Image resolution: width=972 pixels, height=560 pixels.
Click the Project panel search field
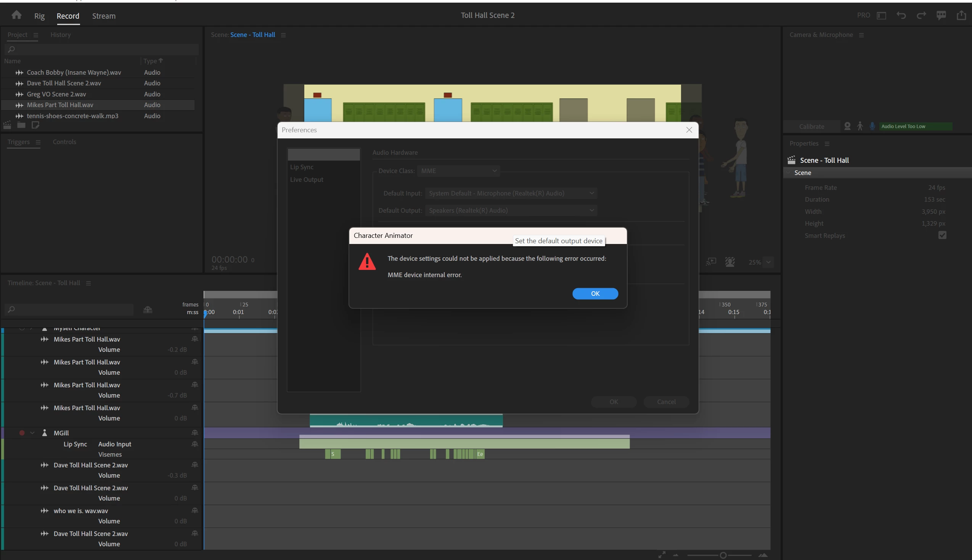point(102,49)
